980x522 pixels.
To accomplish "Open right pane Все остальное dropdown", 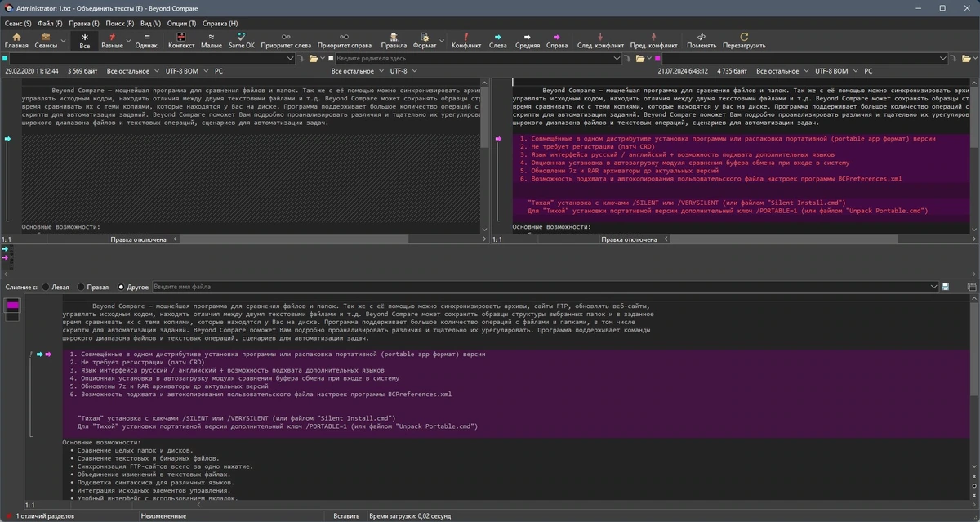I will [x=782, y=71].
